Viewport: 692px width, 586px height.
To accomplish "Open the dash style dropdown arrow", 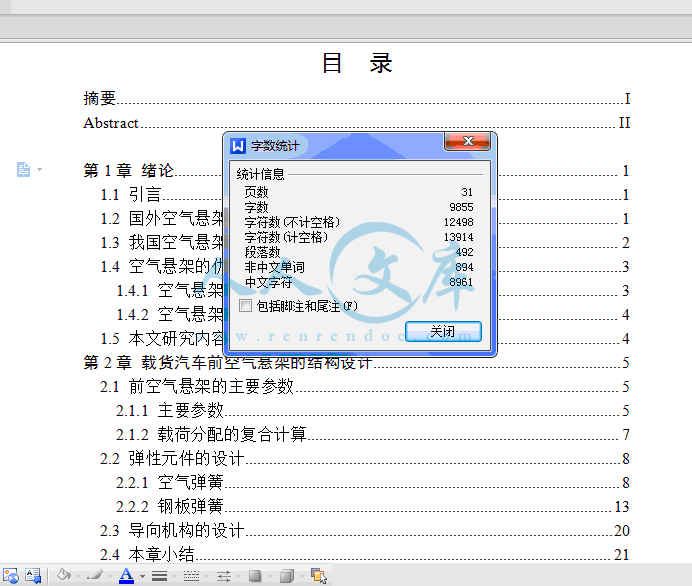I will point(206,576).
